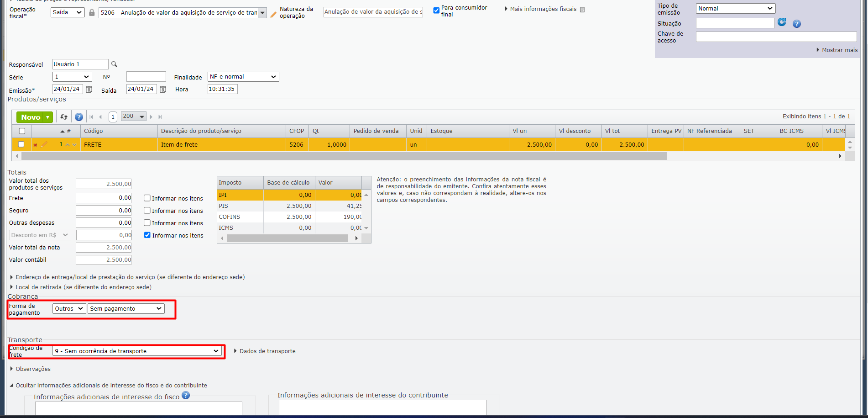
Task: Move the FRETE item down with the arrow
Action: [x=74, y=144]
